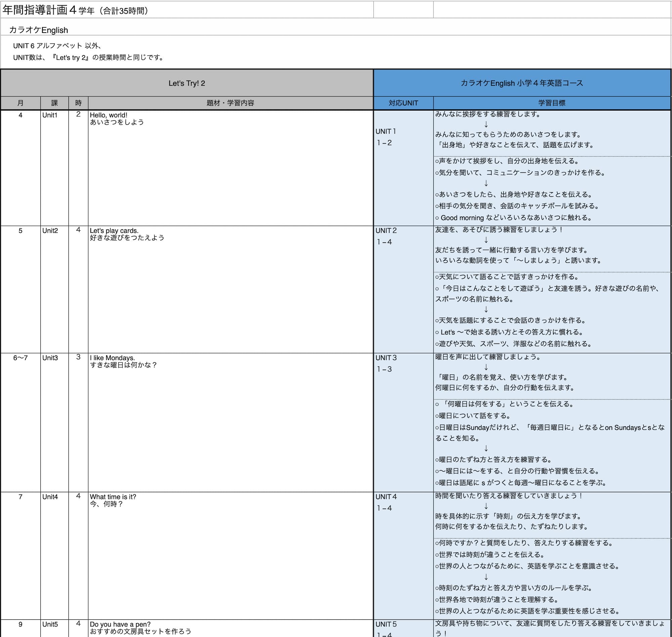672x637 pixels.
Task: Select text '曜日を声に出して練習しましょう。'
Action: (x=489, y=357)
